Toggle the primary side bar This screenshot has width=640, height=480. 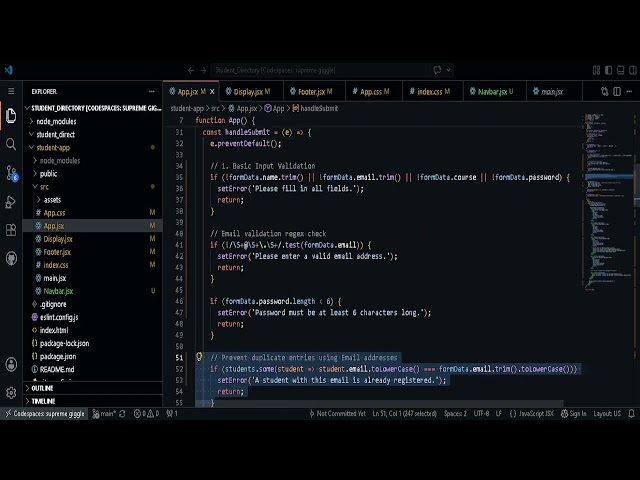point(609,70)
